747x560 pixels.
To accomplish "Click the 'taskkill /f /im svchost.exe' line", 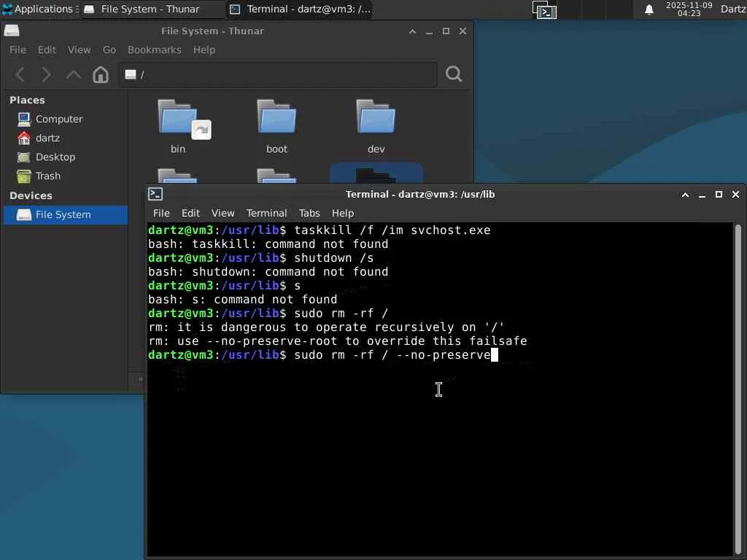I will pos(320,230).
